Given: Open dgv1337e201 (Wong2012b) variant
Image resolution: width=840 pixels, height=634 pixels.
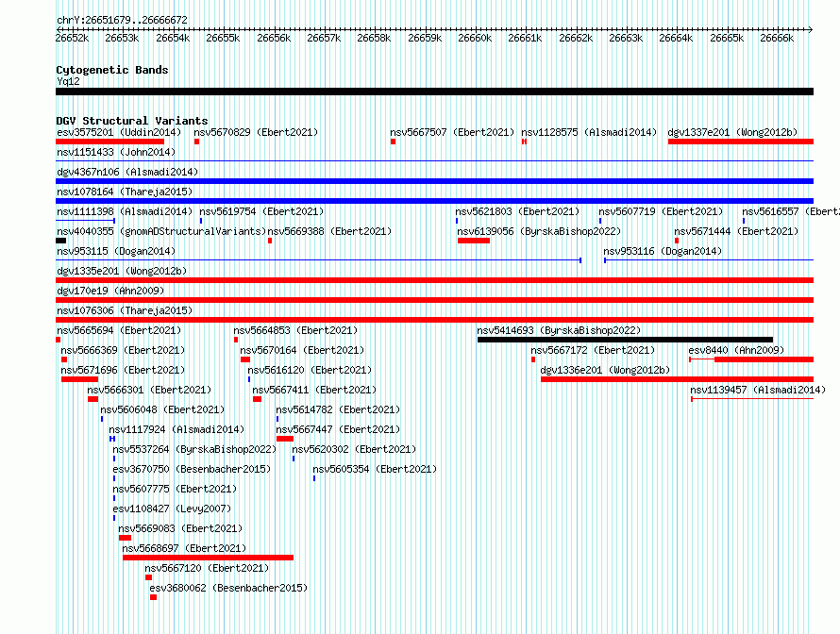Looking at the screenshot, I should [x=732, y=132].
